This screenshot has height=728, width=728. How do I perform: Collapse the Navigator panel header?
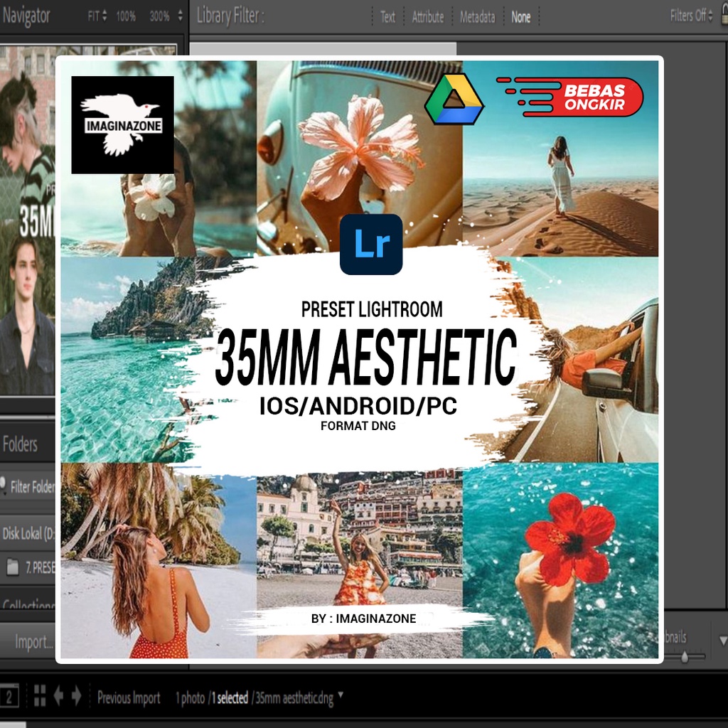point(26,16)
